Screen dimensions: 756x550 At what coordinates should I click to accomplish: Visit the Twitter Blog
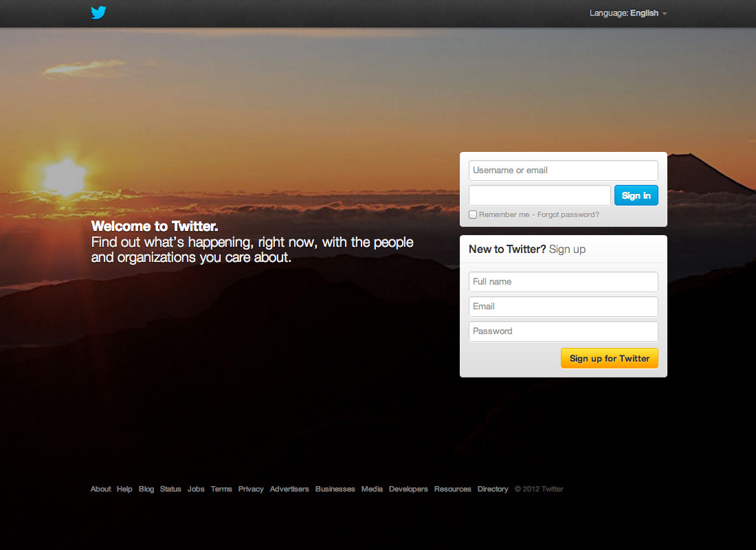click(146, 489)
